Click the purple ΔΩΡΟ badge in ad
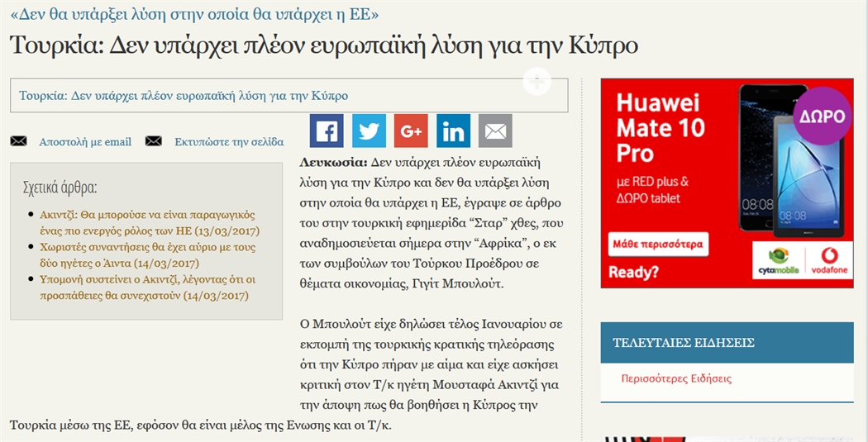 pos(822,116)
